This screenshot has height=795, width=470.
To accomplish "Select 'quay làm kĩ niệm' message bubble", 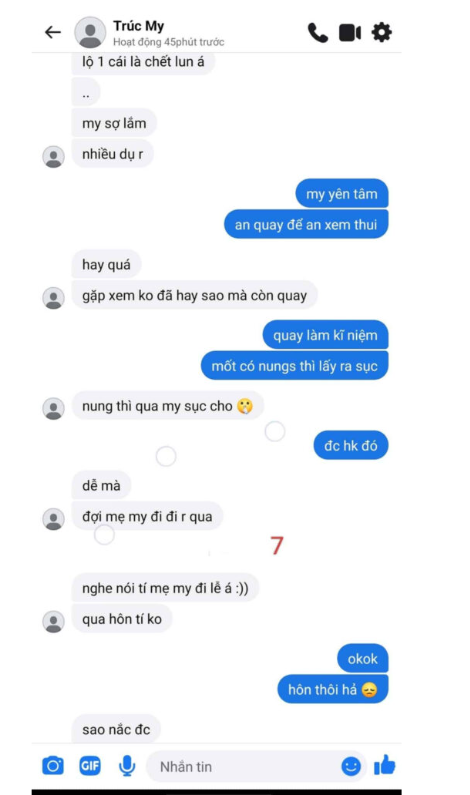I will (325, 335).
